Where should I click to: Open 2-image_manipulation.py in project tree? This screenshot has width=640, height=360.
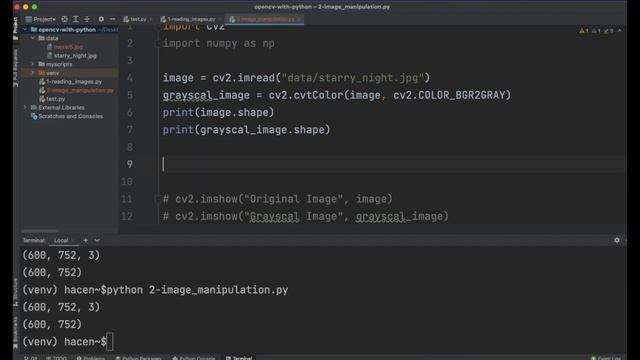point(76,90)
